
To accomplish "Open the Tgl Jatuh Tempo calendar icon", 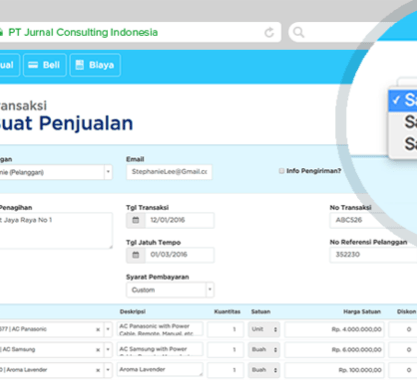I will (136, 255).
